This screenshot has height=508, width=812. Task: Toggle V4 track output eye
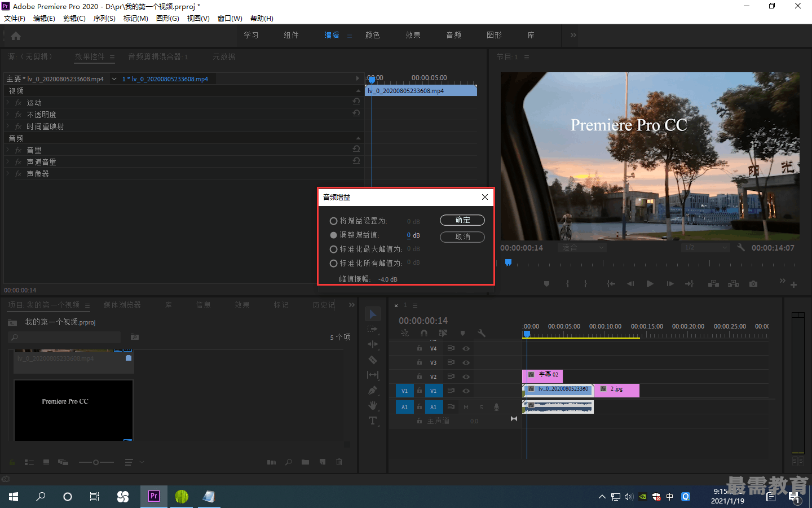point(466,348)
